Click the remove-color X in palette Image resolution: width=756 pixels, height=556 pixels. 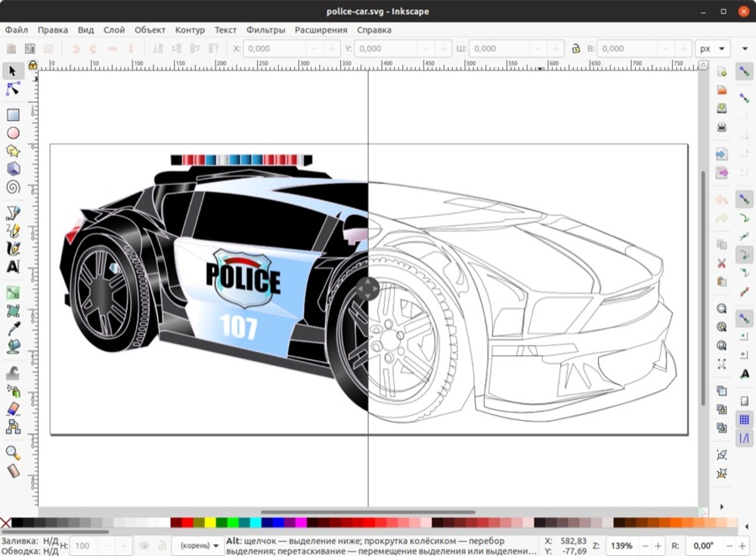tap(5, 524)
